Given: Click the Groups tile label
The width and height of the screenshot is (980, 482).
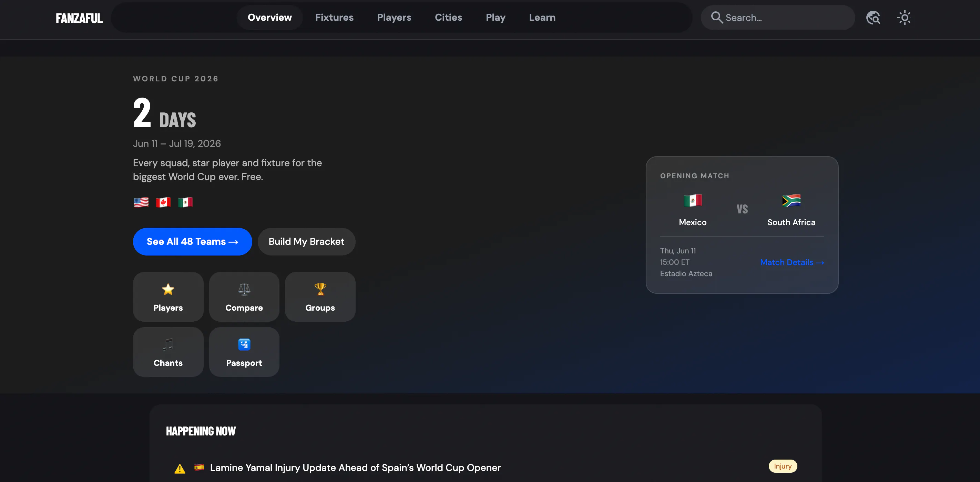Looking at the screenshot, I should point(320,308).
